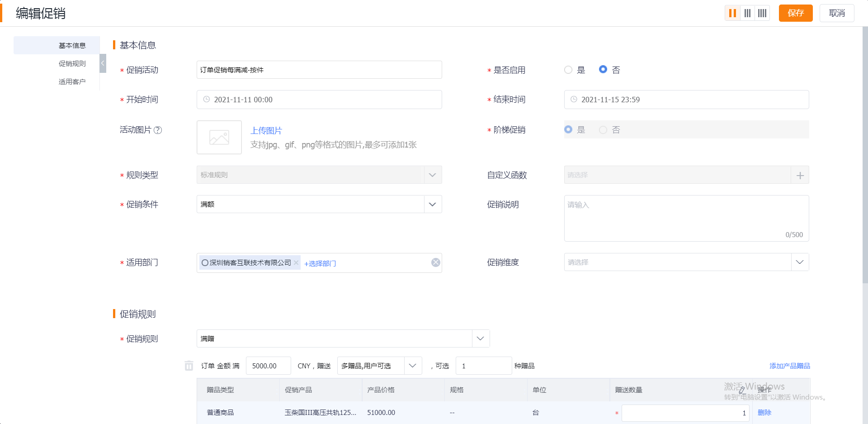Click the +选择部门 link
The width and height of the screenshot is (868, 424).
320,263
